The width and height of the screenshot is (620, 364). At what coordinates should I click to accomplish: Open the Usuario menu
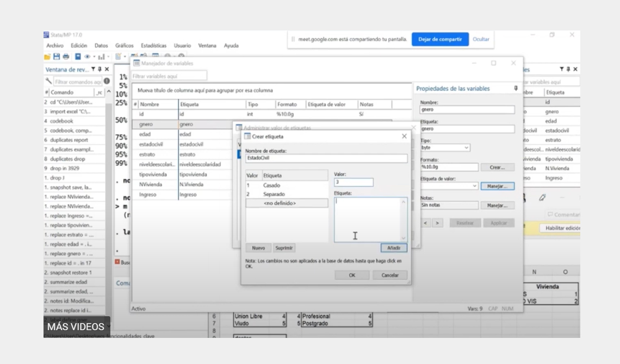click(x=182, y=46)
